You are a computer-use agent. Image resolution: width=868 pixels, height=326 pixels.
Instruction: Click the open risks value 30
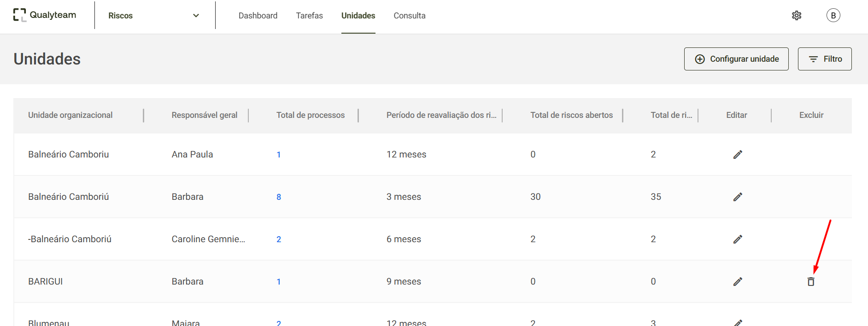535,197
